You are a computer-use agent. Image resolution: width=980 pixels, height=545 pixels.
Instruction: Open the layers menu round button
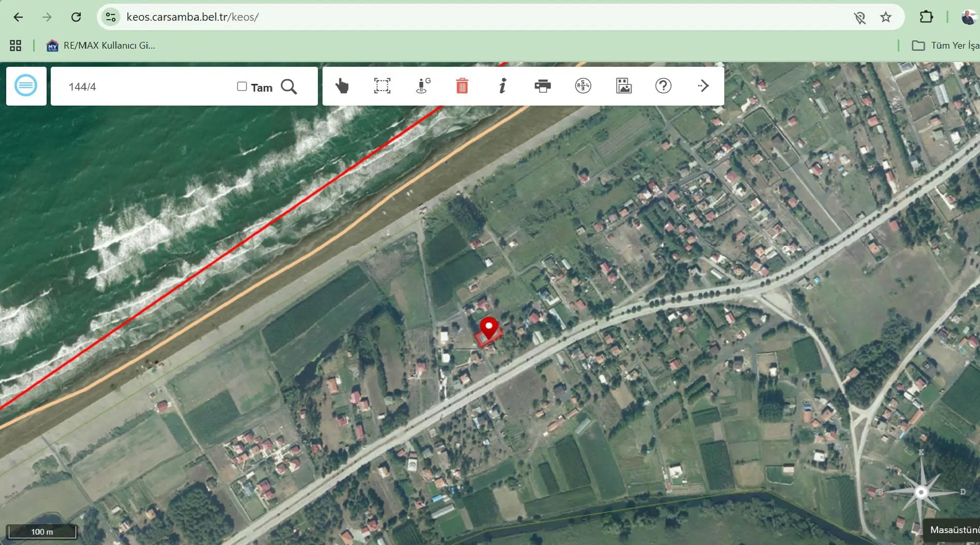[x=26, y=85]
